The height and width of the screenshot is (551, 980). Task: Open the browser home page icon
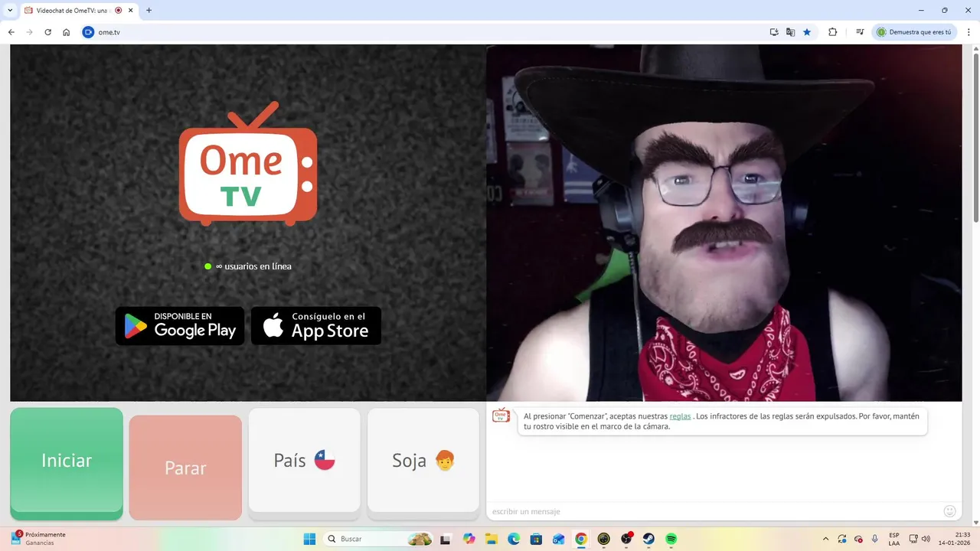coord(67,32)
